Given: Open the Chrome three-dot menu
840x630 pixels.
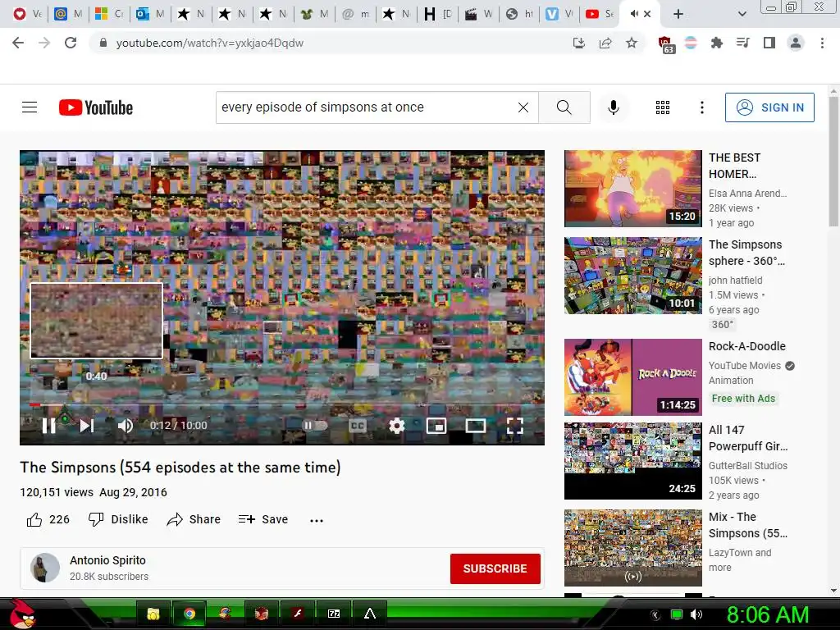Looking at the screenshot, I should coord(822,43).
